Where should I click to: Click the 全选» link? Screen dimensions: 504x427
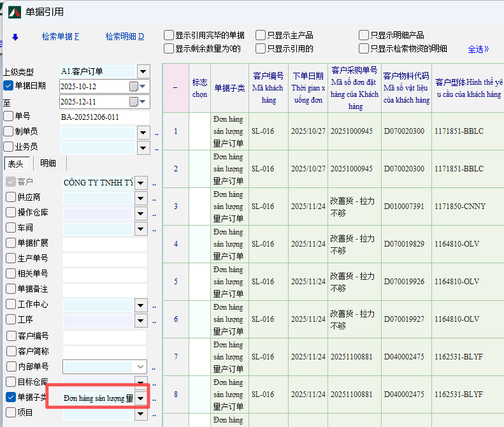pyautogui.click(x=479, y=48)
